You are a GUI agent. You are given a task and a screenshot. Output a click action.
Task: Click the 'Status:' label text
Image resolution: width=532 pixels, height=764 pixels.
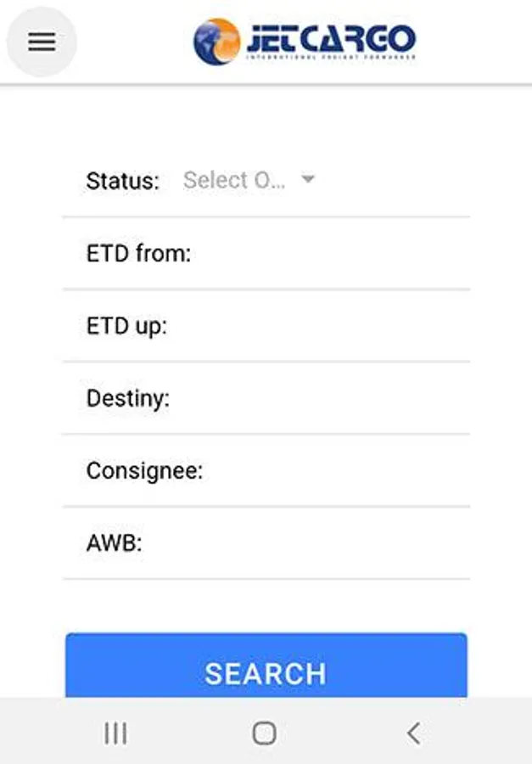click(123, 181)
